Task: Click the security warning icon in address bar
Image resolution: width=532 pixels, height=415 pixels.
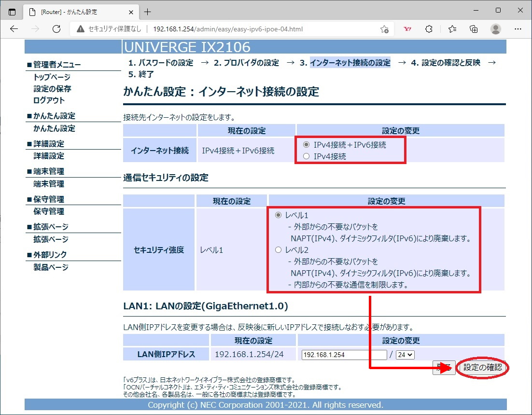Action: click(x=81, y=29)
